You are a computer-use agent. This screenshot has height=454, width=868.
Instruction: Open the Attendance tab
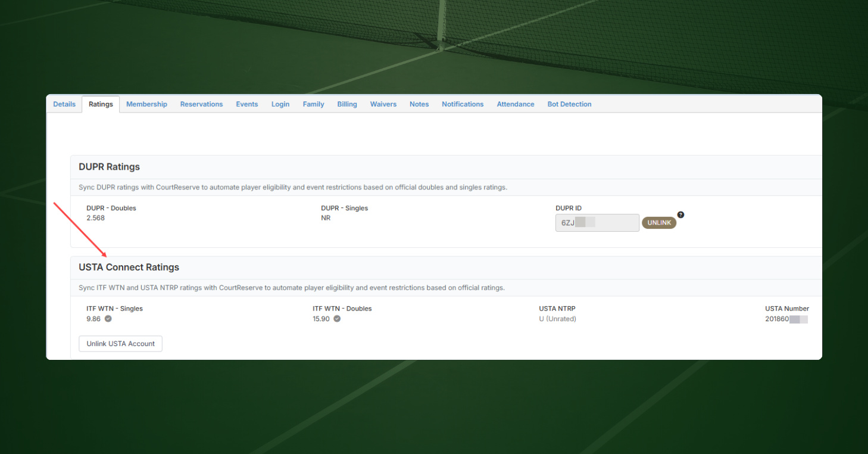coord(516,104)
